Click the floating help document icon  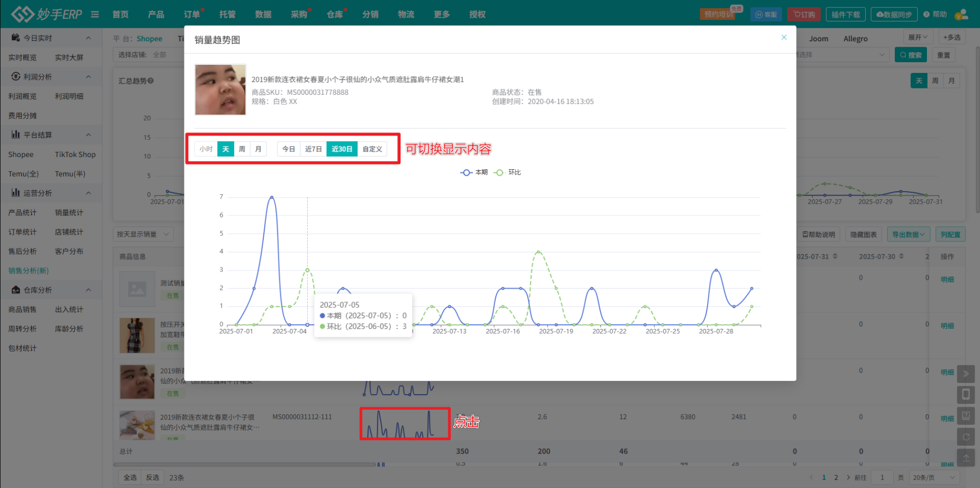point(966,416)
